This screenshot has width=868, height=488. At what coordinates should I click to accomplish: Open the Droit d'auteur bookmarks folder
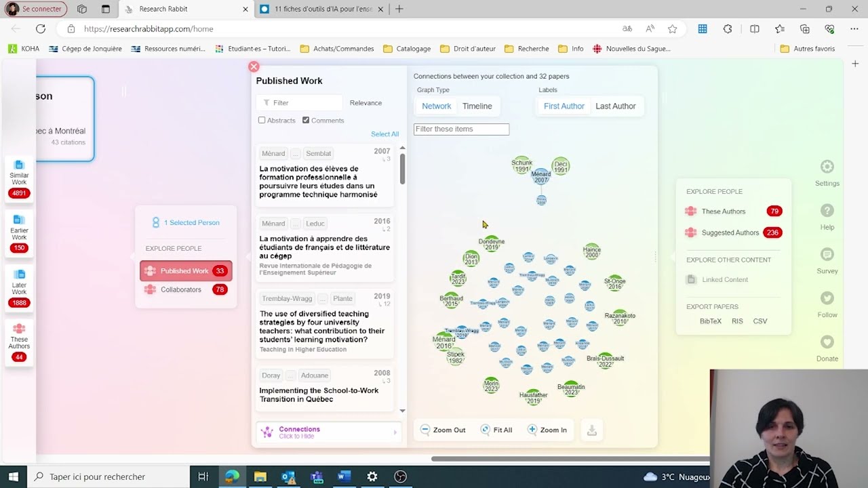point(467,49)
